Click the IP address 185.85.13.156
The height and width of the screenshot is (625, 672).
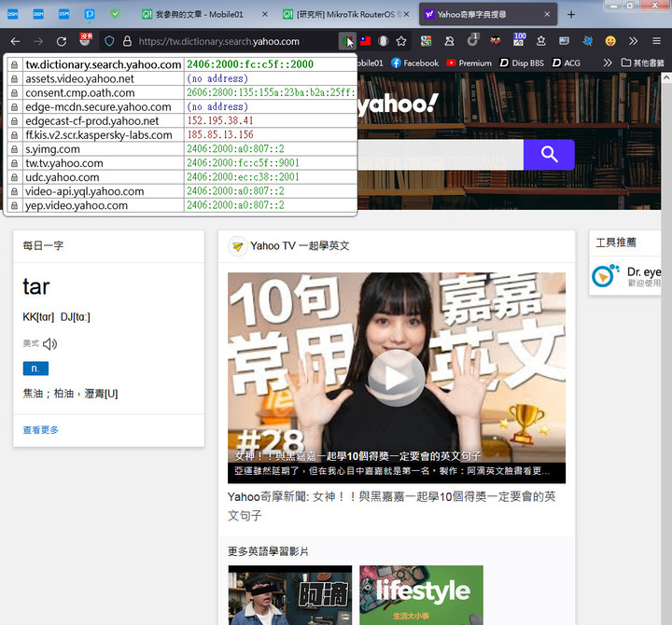coord(220,135)
